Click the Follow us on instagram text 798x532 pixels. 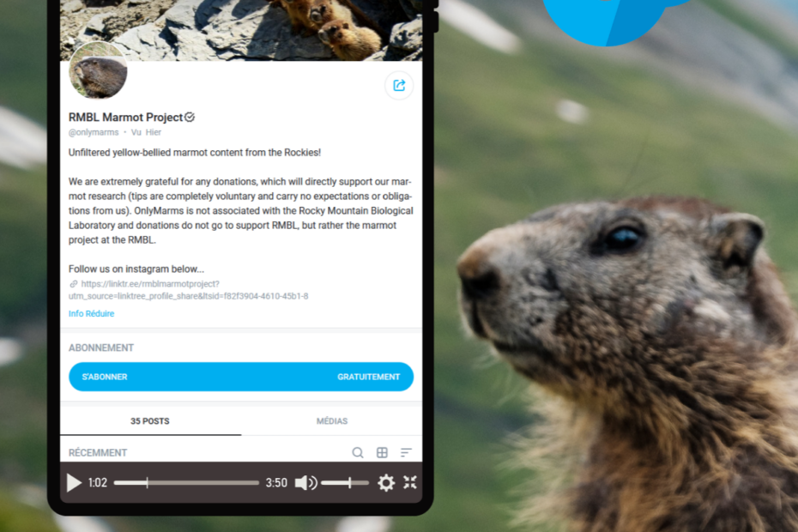coord(136,269)
